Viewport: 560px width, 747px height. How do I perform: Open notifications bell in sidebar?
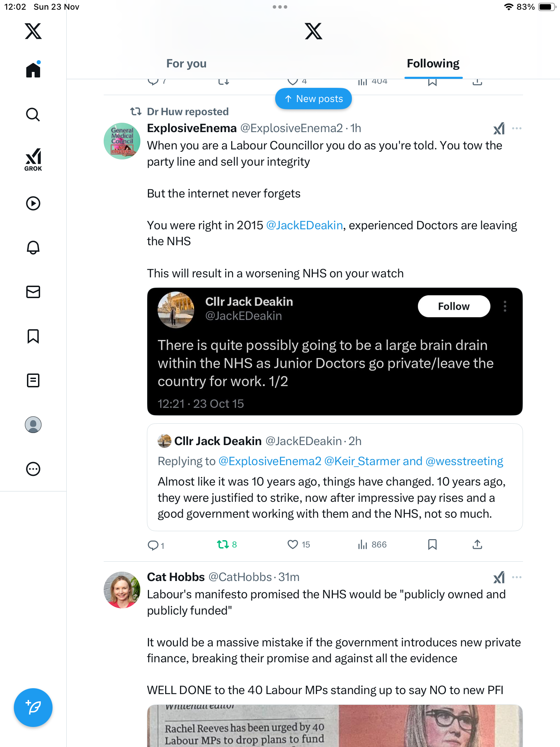pyautogui.click(x=33, y=248)
